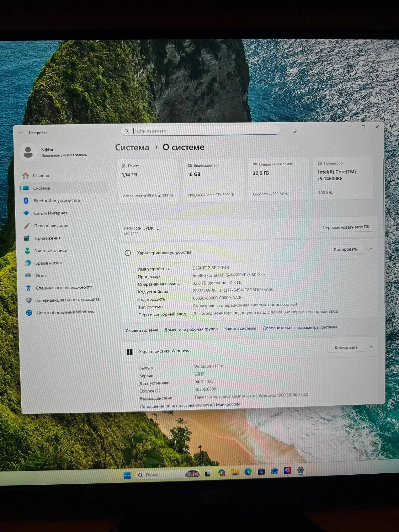Click the Найти параметр search field

[200, 131]
